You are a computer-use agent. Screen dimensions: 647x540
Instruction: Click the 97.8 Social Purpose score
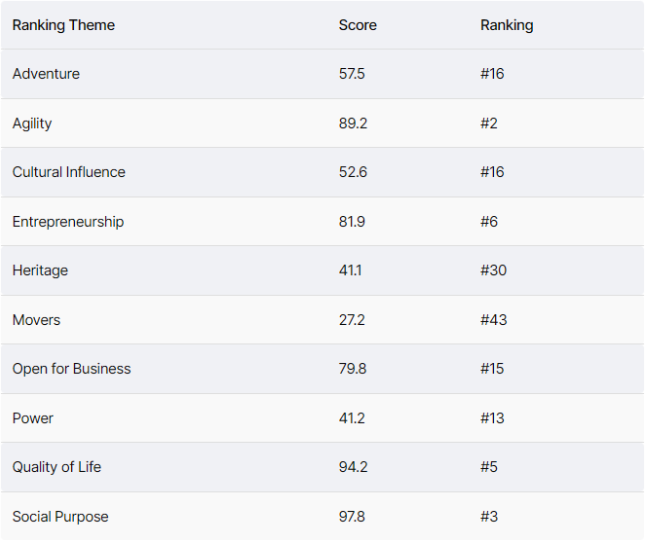[352, 516]
